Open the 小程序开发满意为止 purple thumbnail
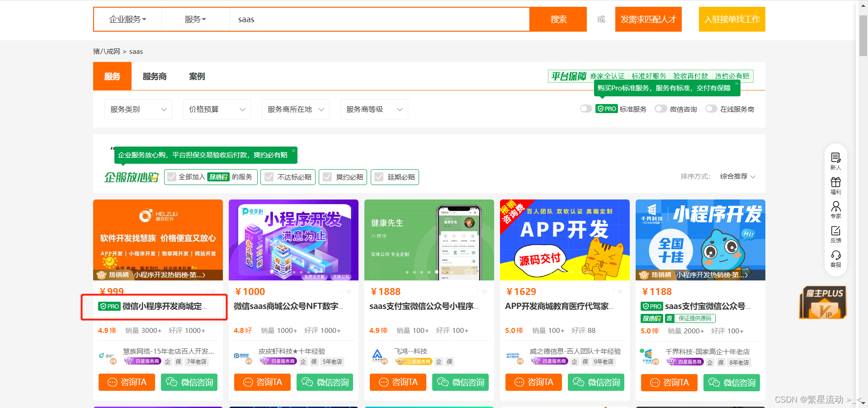 (293, 240)
